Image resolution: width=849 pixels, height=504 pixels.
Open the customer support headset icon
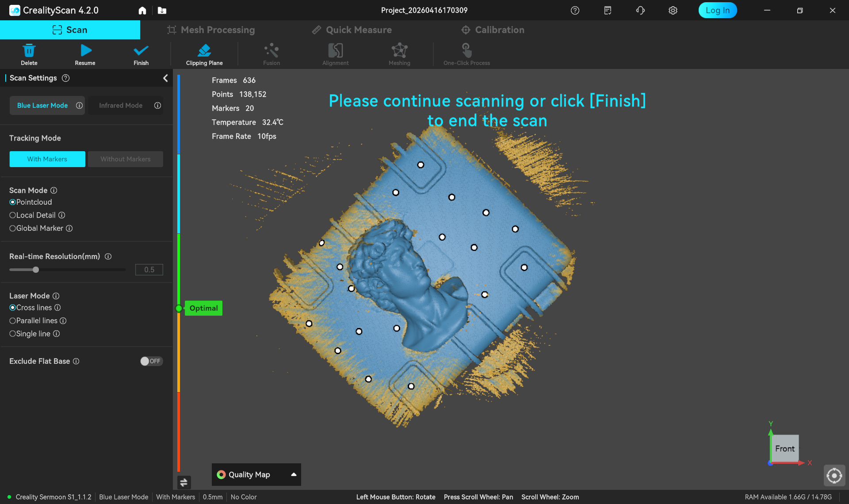pos(640,11)
